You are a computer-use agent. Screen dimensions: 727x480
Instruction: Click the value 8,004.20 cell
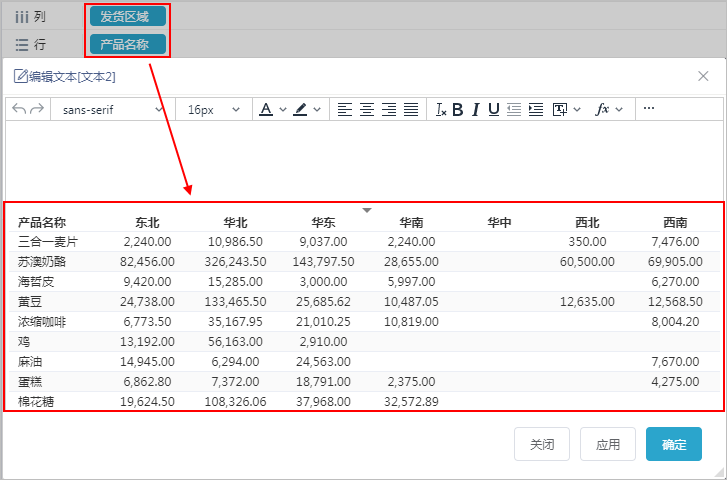click(675, 322)
